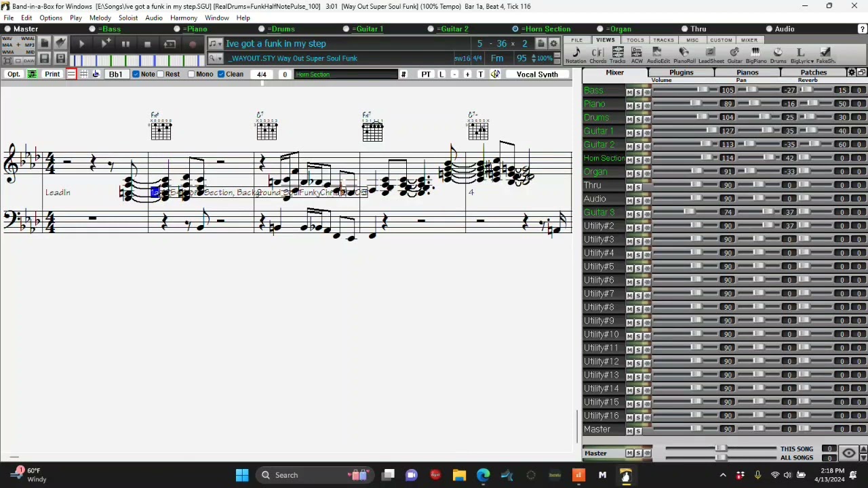This screenshot has width=868, height=488.
Task: Click the Master volume slider at bottom
Action: (720, 449)
